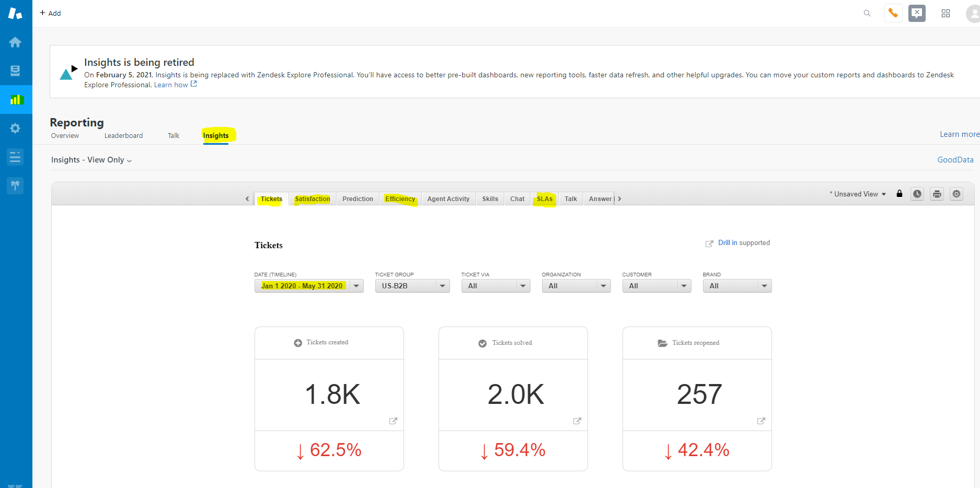Click the print dashboard icon
Viewport: 980px width, 488px height.
tap(937, 194)
